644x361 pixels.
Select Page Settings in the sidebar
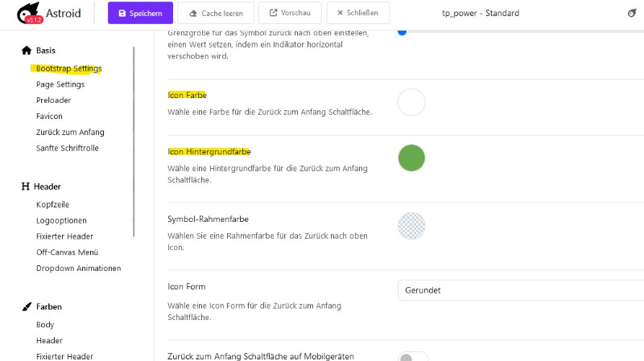pos(60,84)
